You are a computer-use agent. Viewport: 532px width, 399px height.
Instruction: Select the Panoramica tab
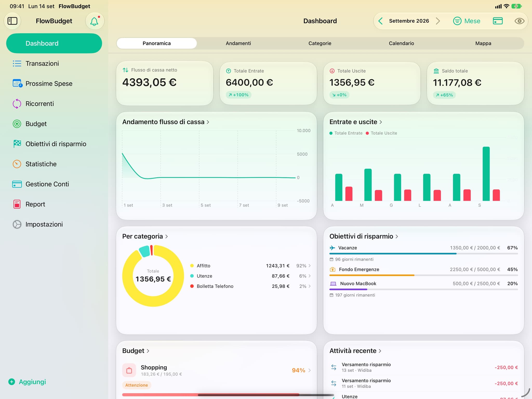click(157, 43)
